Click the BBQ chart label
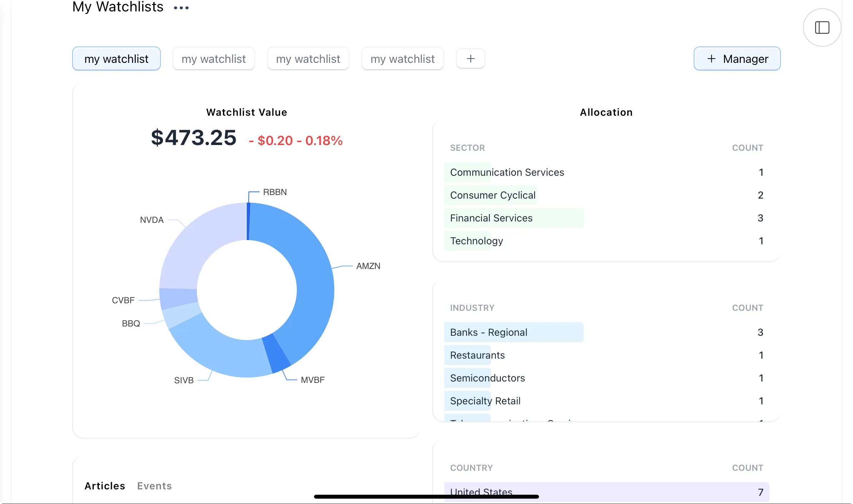The image size is (853, 504). coord(131,324)
